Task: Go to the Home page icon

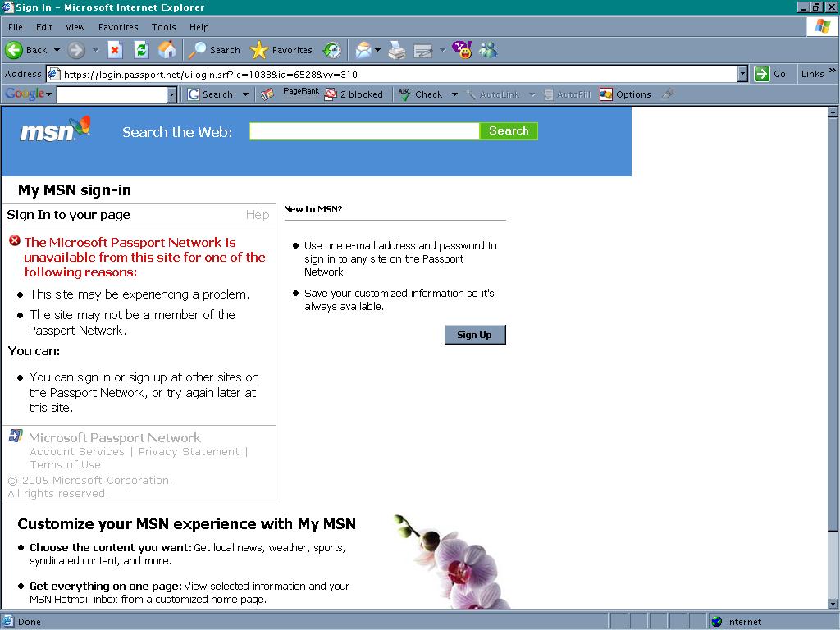Action: [167, 50]
